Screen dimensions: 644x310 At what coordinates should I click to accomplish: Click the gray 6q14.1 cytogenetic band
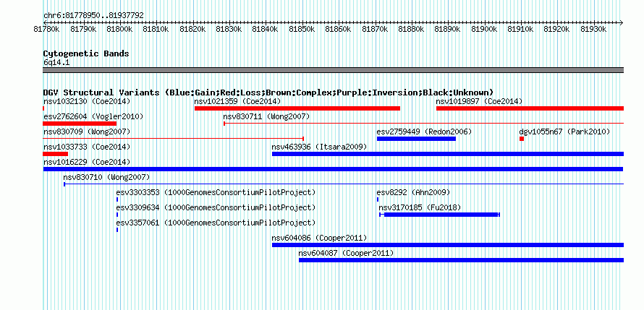[333, 70]
